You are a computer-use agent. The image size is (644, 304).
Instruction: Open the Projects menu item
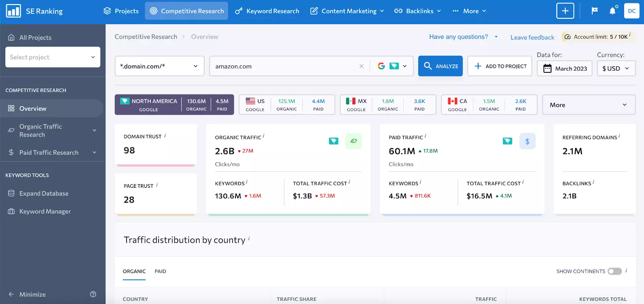tap(121, 11)
